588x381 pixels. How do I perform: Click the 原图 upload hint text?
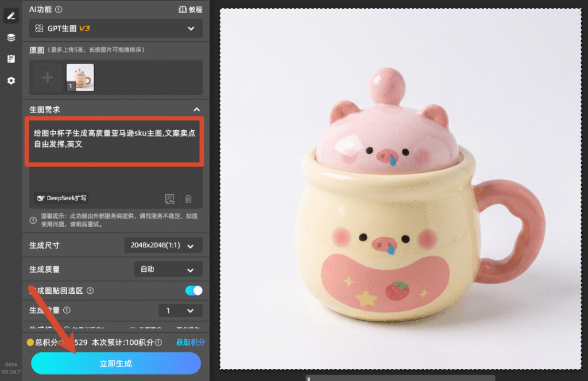(x=96, y=50)
